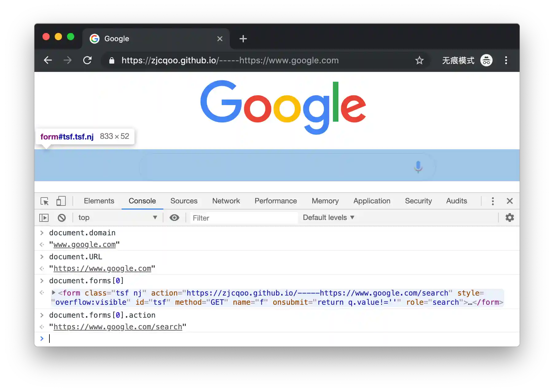554x392 pixels.
Task: Open console settings gear
Action: point(510,218)
